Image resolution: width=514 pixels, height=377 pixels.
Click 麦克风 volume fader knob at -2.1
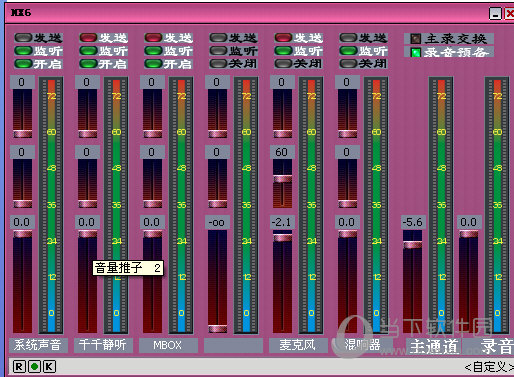tap(283, 238)
